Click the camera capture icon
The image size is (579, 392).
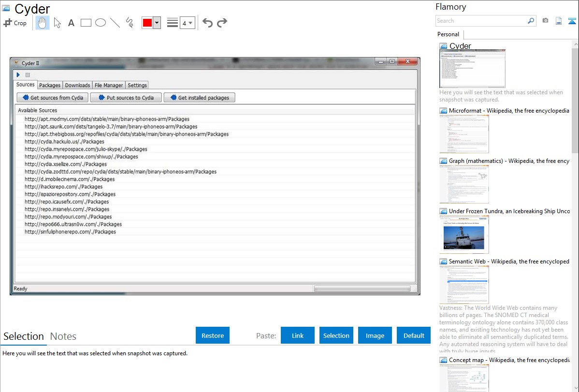545,21
